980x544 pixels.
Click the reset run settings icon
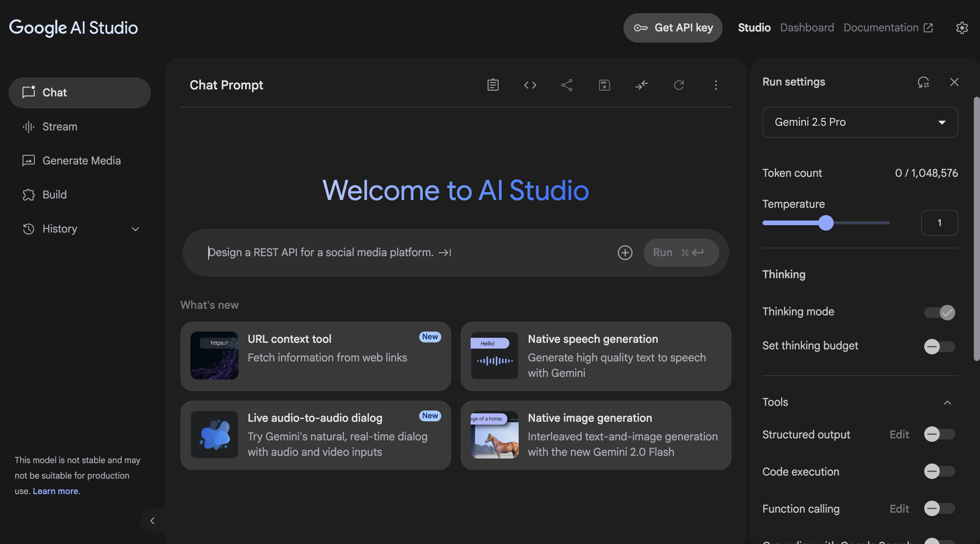[923, 82]
